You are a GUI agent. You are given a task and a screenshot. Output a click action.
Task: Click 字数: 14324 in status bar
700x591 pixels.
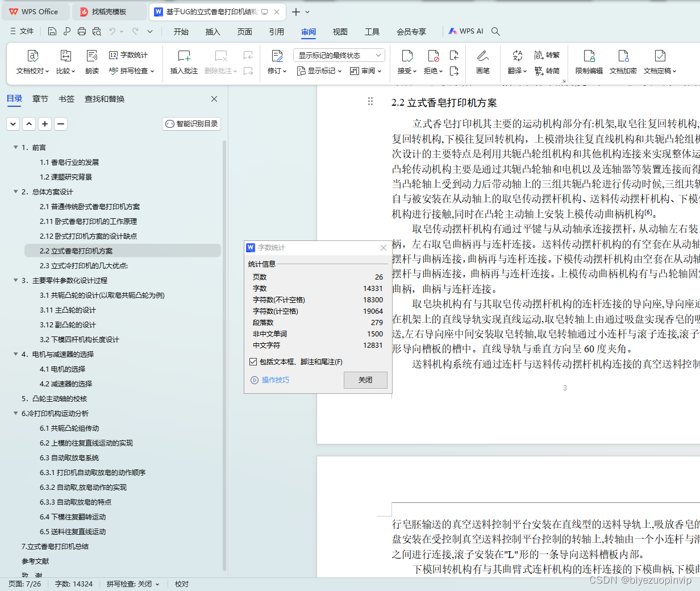[74, 584]
